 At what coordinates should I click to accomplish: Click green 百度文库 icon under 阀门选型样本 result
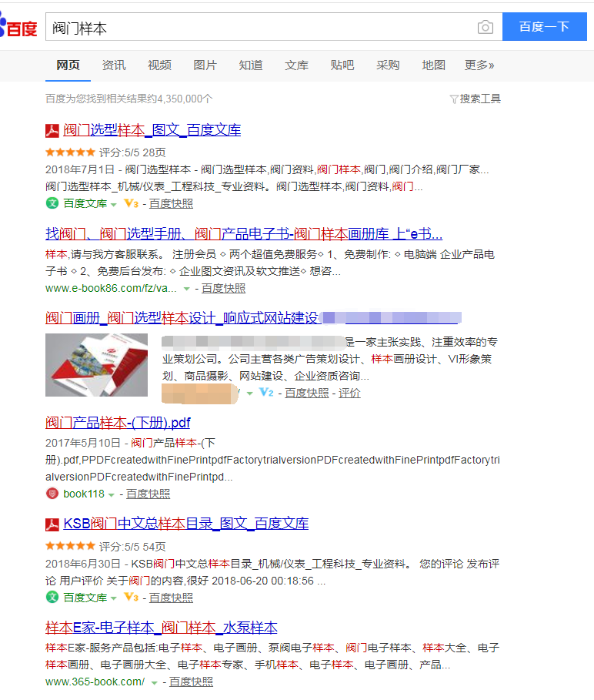pos(52,203)
